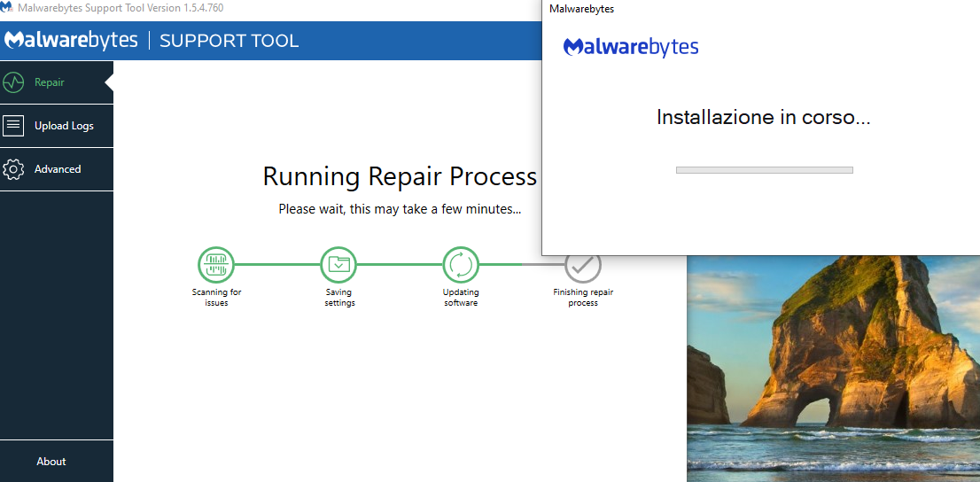Click the Saving settings folder icon
Image resolution: width=980 pixels, height=482 pixels.
338,264
